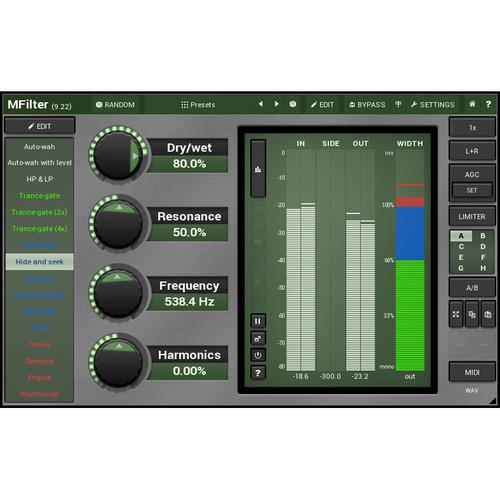Select the Auto-wah preset
This screenshot has height=500, width=500.
point(40,147)
